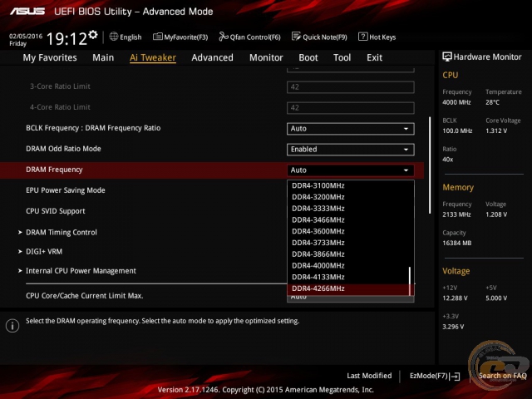Select DDR4-4133MHz frequency
Screen dimensions: 532x399
point(351,277)
